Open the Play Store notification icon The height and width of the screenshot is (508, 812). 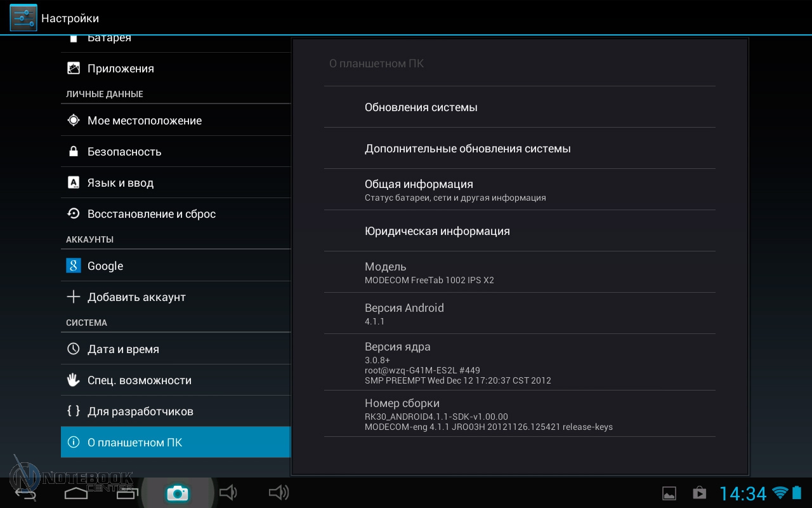click(x=699, y=493)
